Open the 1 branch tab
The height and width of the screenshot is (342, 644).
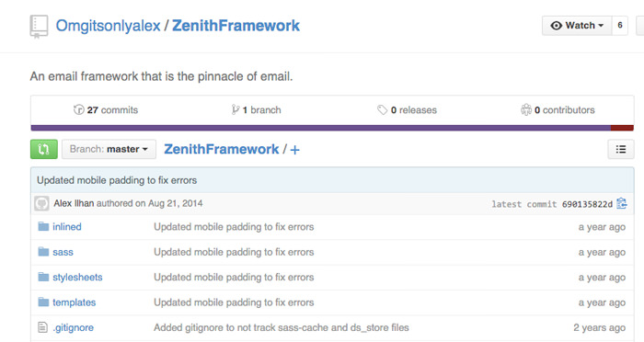(256, 110)
